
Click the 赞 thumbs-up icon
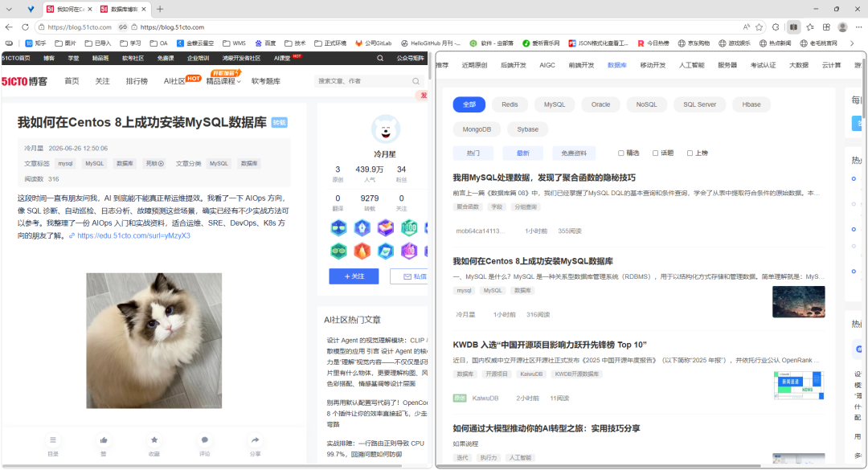104,440
